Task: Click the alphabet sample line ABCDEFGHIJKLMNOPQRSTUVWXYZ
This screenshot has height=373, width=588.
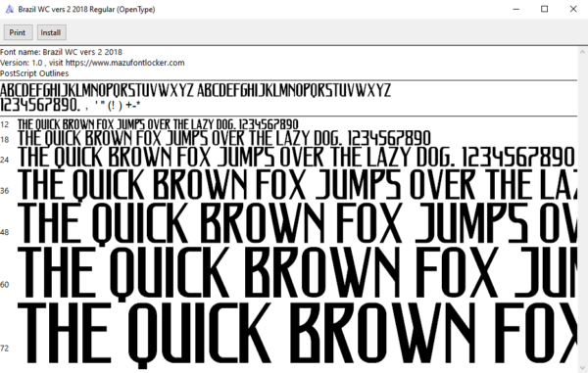Action: (195, 90)
